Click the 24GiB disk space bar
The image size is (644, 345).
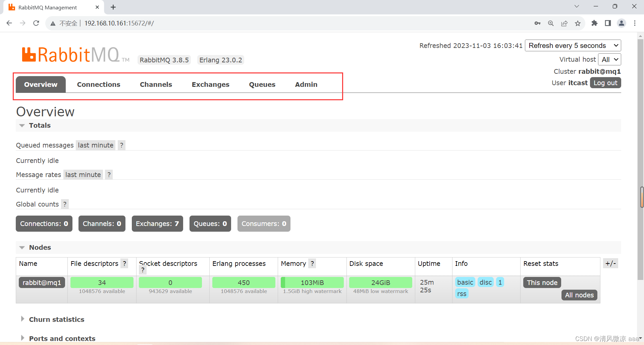(x=381, y=283)
